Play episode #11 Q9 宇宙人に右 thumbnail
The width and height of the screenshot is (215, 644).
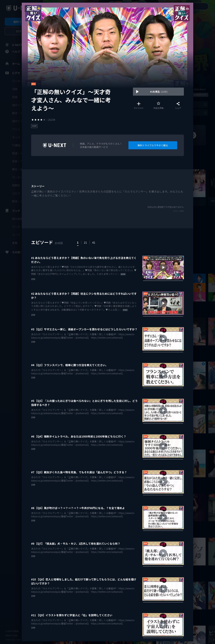click(163, 625)
